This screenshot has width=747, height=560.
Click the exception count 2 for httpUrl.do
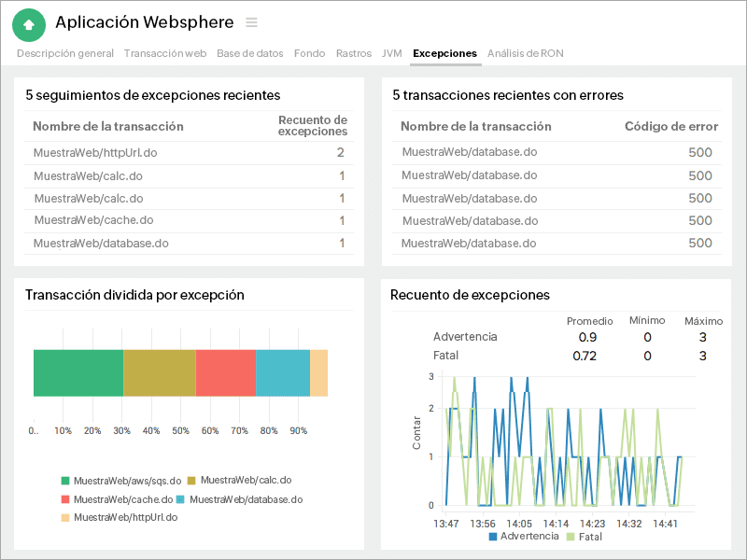pos(343,152)
